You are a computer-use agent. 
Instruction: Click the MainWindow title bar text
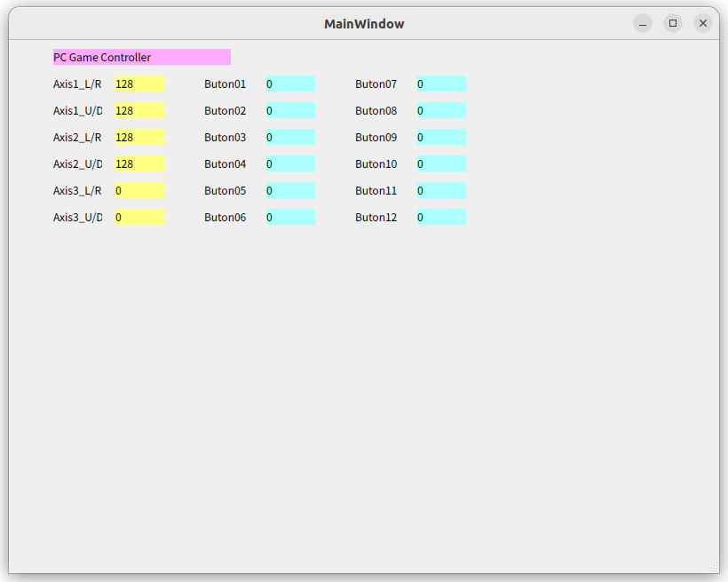364,23
